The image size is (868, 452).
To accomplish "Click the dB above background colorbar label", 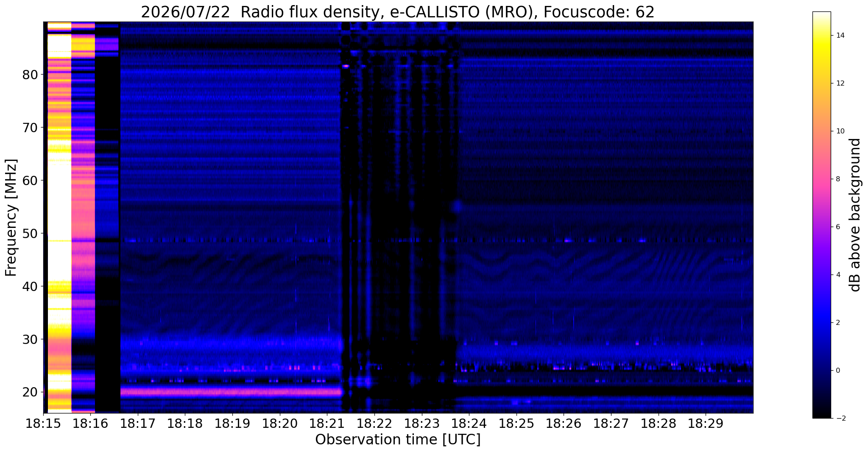I will 855,215.
